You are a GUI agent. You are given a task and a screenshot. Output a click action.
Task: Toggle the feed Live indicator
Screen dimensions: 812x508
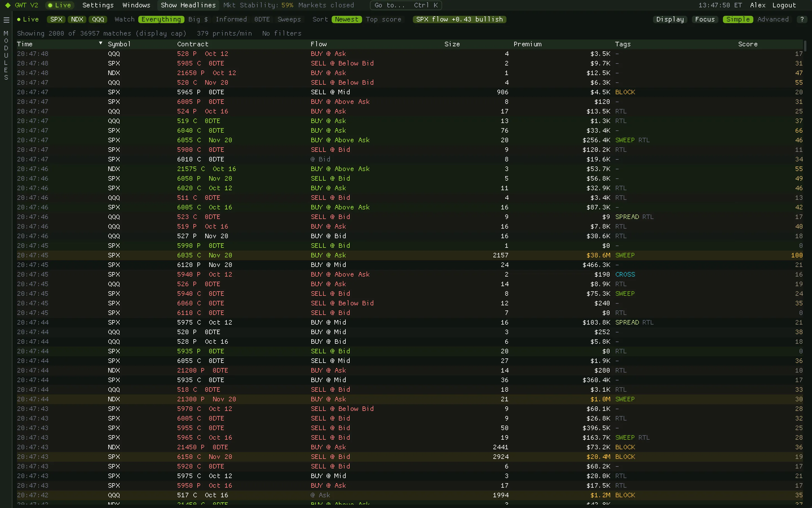coord(28,19)
